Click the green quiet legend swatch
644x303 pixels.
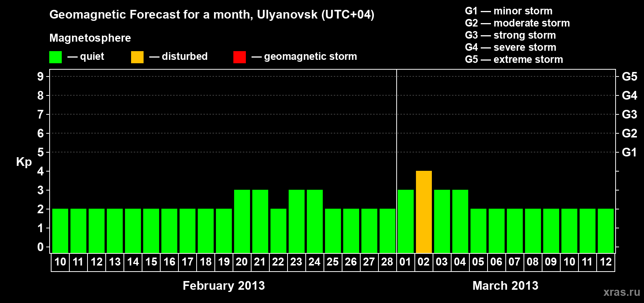(x=55, y=57)
